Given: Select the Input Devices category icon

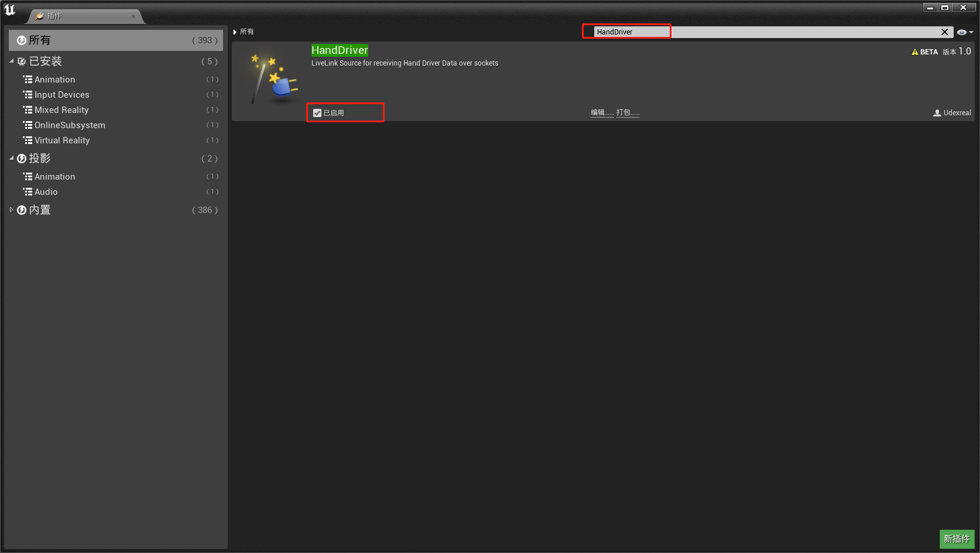Looking at the screenshot, I should [28, 95].
